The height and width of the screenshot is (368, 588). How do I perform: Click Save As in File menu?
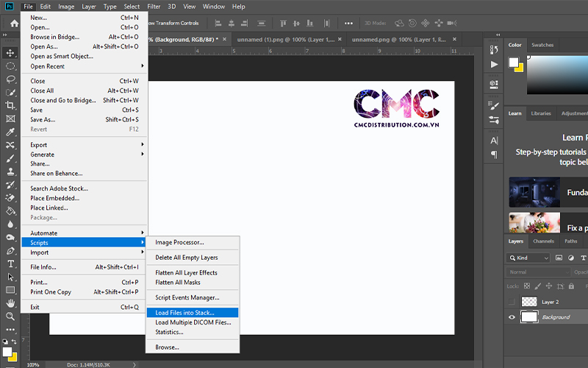85,119
